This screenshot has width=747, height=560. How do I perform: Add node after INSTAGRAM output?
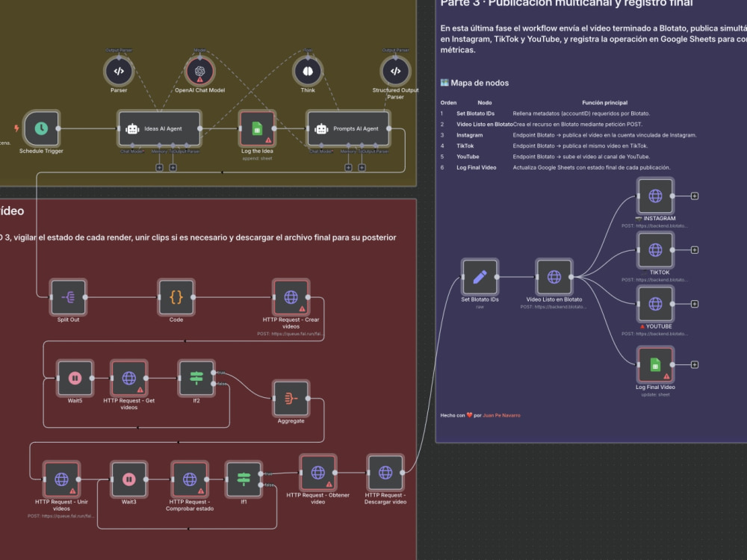(x=695, y=196)
